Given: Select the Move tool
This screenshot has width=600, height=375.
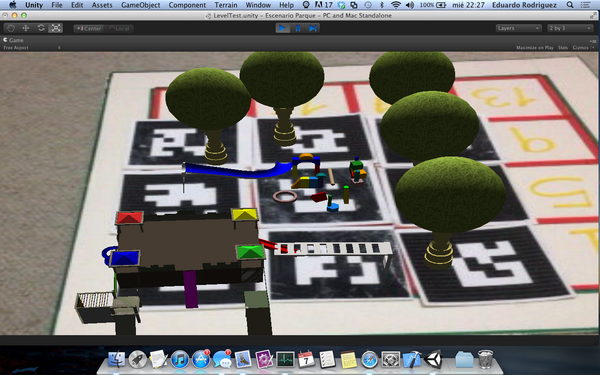Looking at the screenshot, I should click(x=26, y=28).
